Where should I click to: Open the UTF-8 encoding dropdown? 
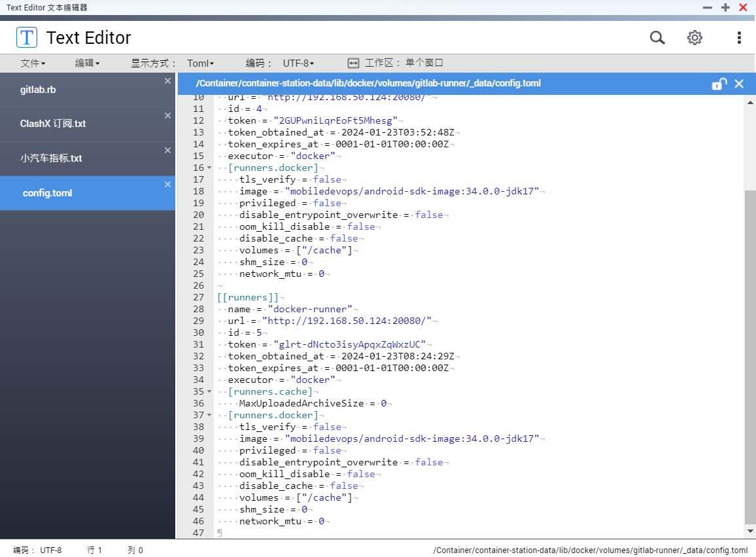(x=298, y=63)
